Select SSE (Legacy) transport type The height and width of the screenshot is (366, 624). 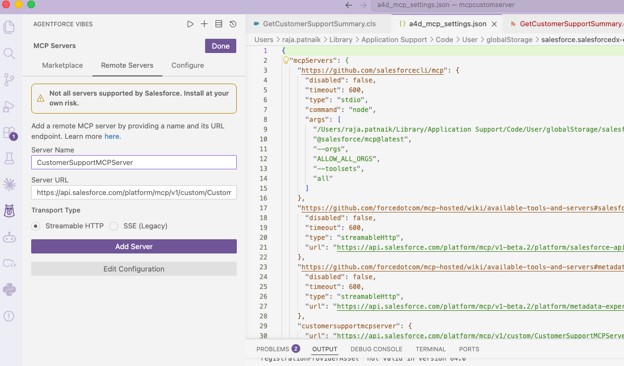(114, 226)
